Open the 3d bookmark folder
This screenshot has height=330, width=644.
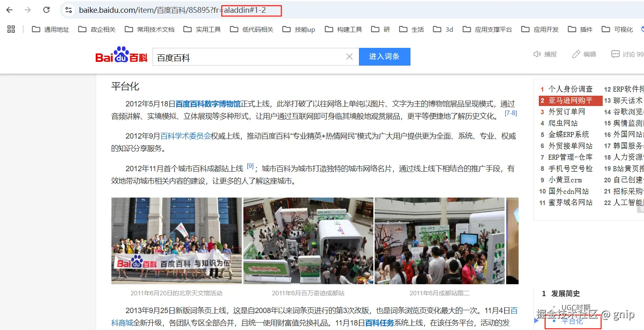click(443, 29)
